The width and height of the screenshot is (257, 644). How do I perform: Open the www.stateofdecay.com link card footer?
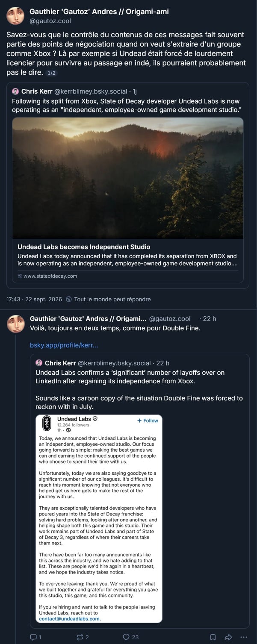pos(47,276)
